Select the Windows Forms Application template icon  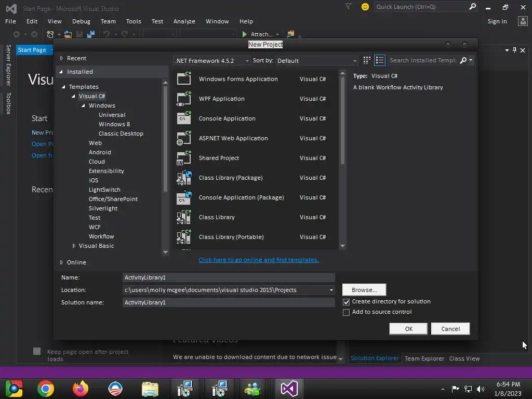184,79
